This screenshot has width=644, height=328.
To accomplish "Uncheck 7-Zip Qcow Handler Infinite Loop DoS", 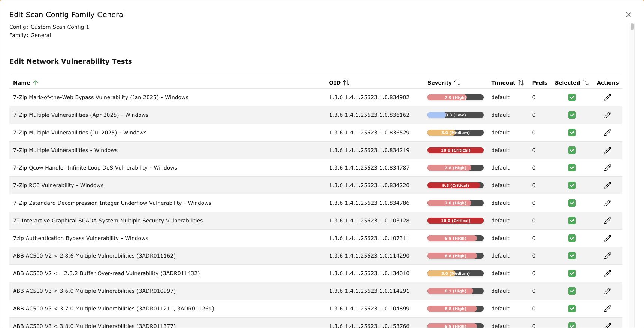I will pos(572,168).
